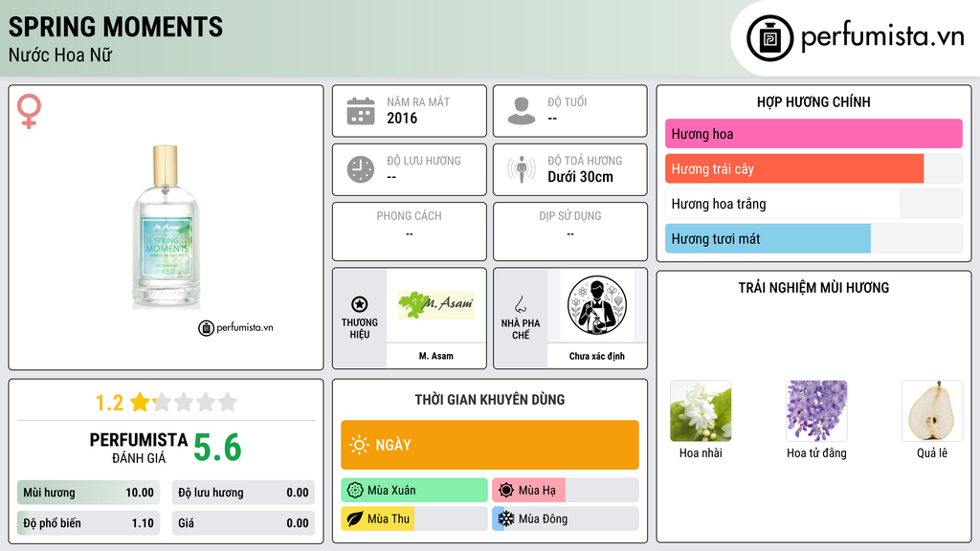
Task: Click the sun icon in Ngày bar
Action: (x=360, y=445)
